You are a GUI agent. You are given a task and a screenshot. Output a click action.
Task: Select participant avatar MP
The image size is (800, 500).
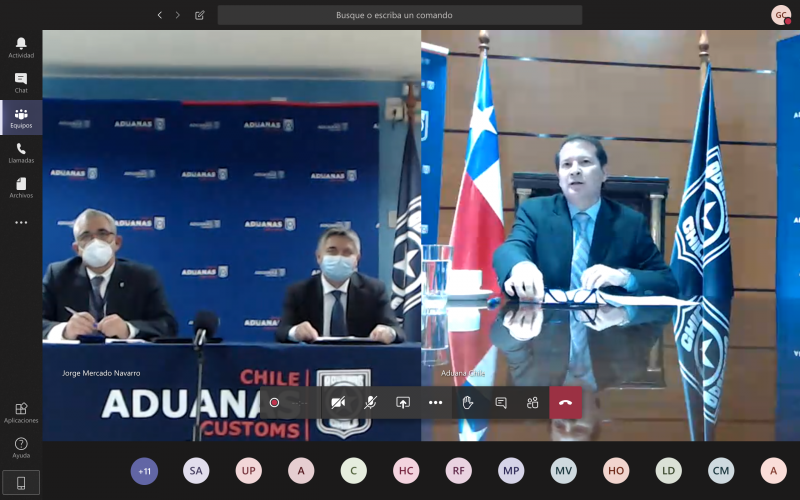coord(511,471)
